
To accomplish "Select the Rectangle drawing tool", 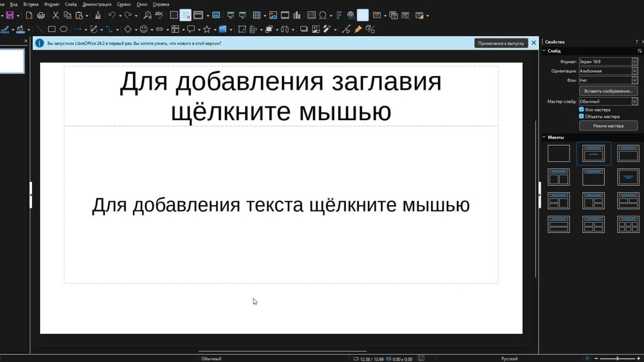I will click(52, 29).
